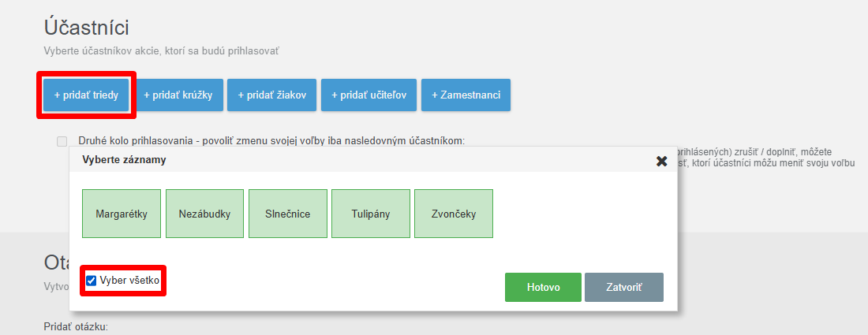
Task: Deselect the Margarétky class tile
Action: tap(122, 214)
